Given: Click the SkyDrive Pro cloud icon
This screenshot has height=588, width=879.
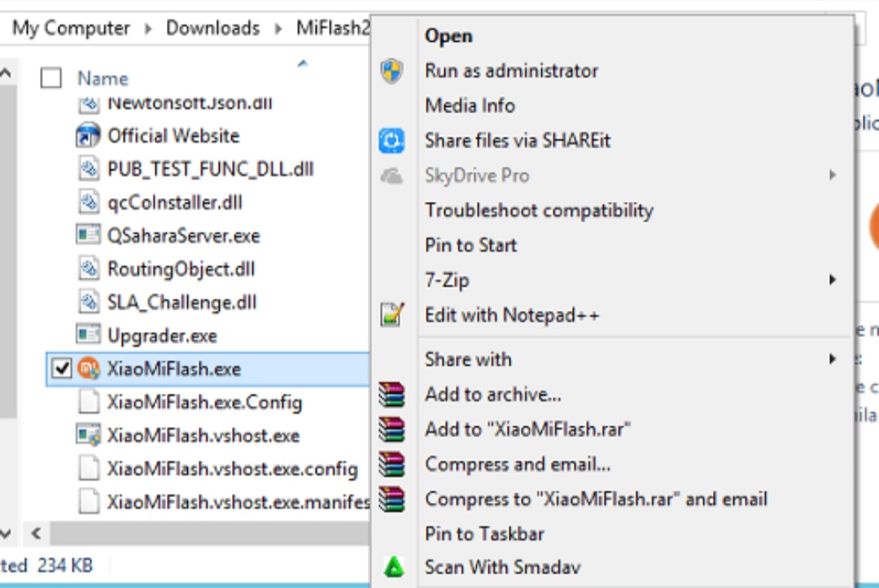Looking at the screenshot, I should click(391, 176).
